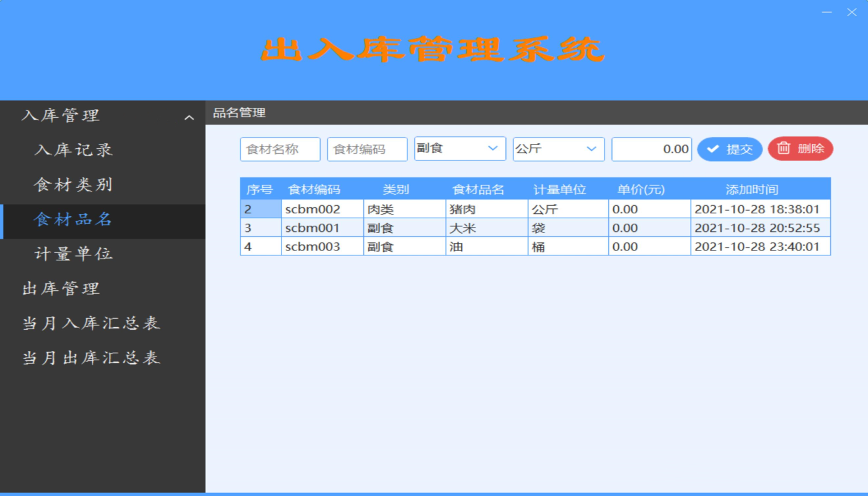The width and height of the screenshot is (868, 496).
Task: Click timestamp 2021-10-28 23:40:01
Action: point(760,246)
